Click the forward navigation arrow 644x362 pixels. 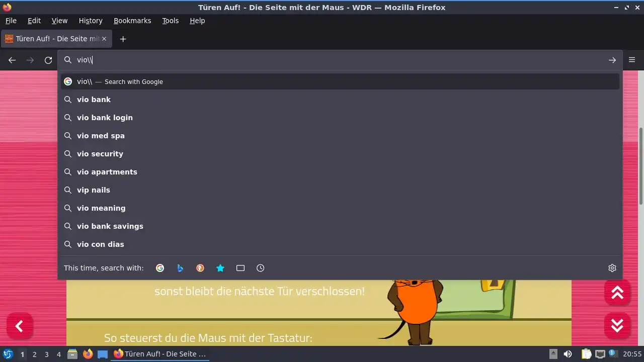click(x=30, y=60)
